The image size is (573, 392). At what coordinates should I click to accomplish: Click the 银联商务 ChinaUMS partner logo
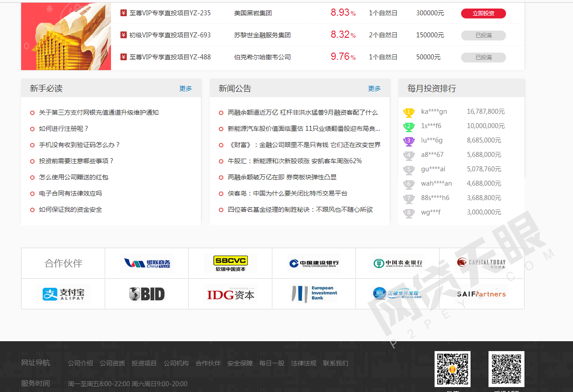[147, 263]
